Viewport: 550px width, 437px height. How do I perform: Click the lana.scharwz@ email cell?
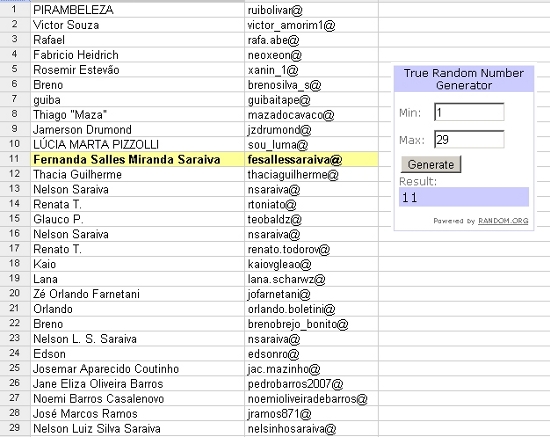[x=311, y=279]
